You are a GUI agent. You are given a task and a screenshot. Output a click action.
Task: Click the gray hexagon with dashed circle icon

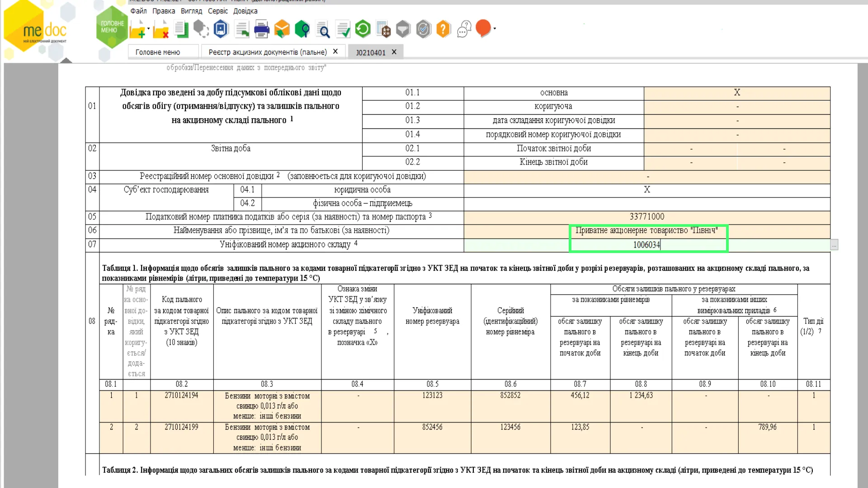201,30
